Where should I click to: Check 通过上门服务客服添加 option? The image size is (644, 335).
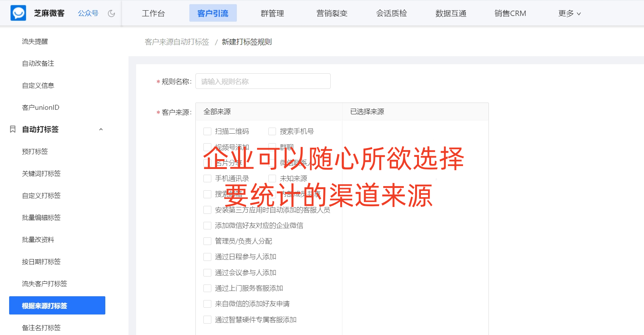[x=207, y=288]
